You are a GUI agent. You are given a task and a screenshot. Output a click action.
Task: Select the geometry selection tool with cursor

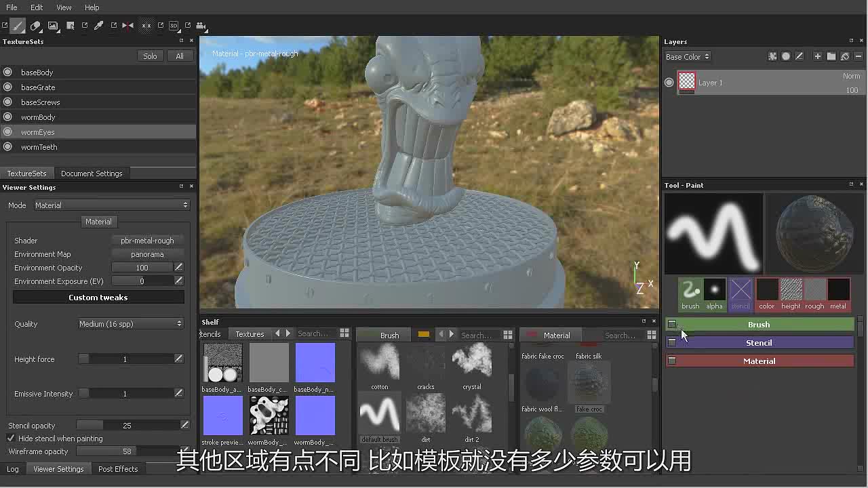pyautogui.click(x=71, y=26)
